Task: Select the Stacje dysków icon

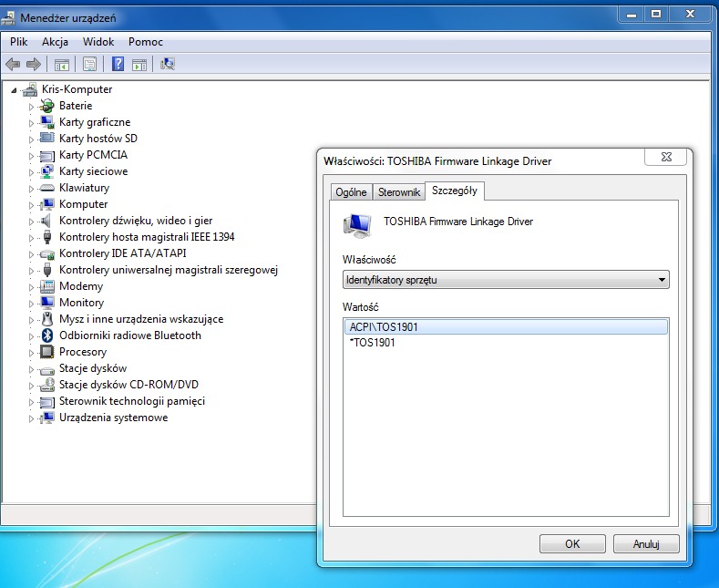Action: click(46, 369)
